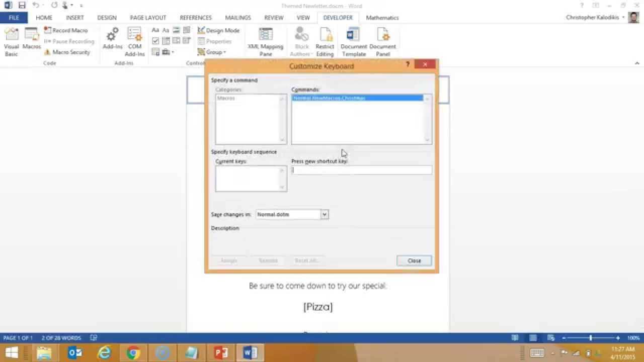The width and height of the screenshot is (644, 362).
Task: Click the Redo button
Action: (54, 6)
